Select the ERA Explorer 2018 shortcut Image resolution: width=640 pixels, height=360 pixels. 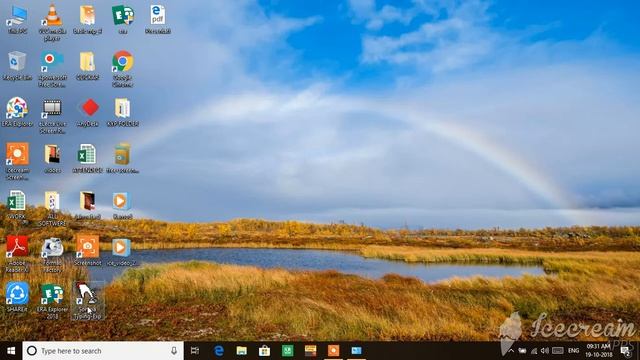[x=52, y=301]
